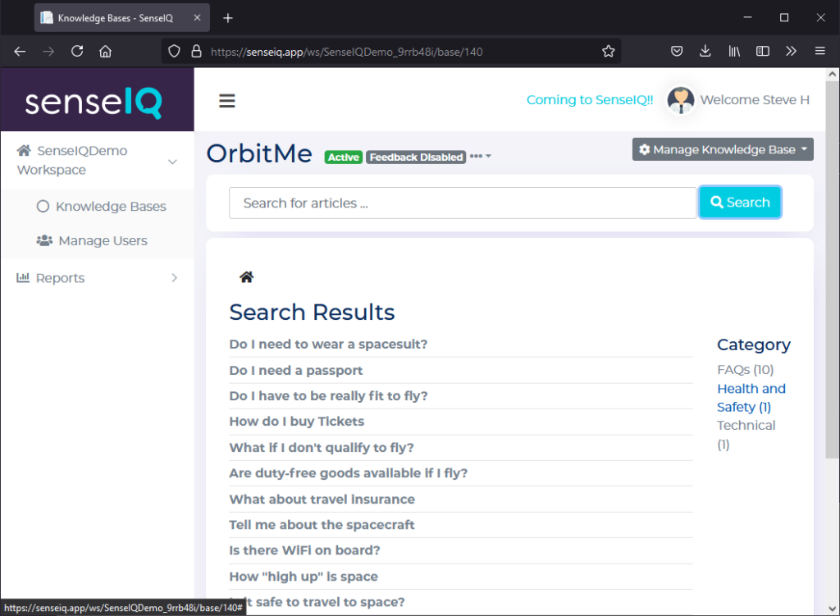Open 'Do I need a passport' article

[x=295, y=370]
